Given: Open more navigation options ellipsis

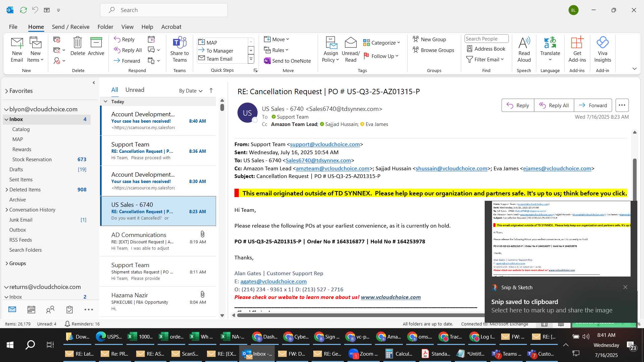Looking at the screenshot, I should (89, 309).
